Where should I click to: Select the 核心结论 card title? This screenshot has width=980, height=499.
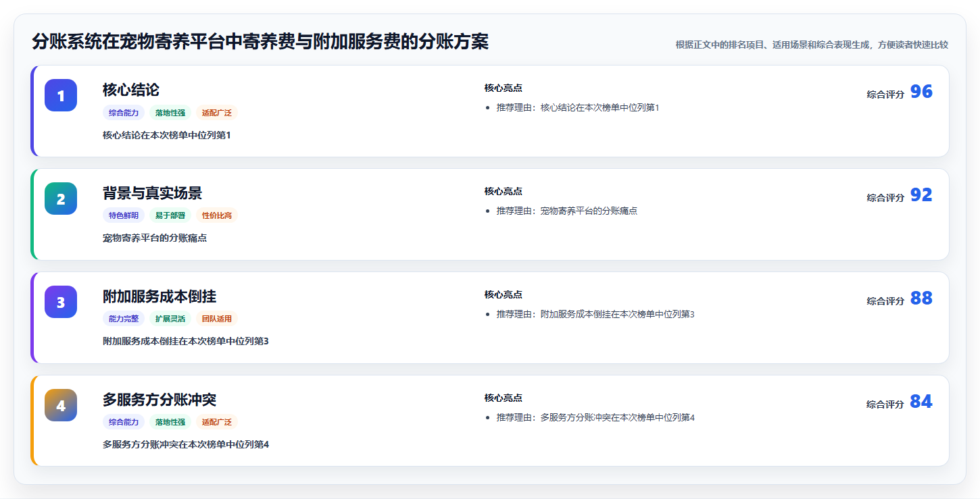click(131, 90)
